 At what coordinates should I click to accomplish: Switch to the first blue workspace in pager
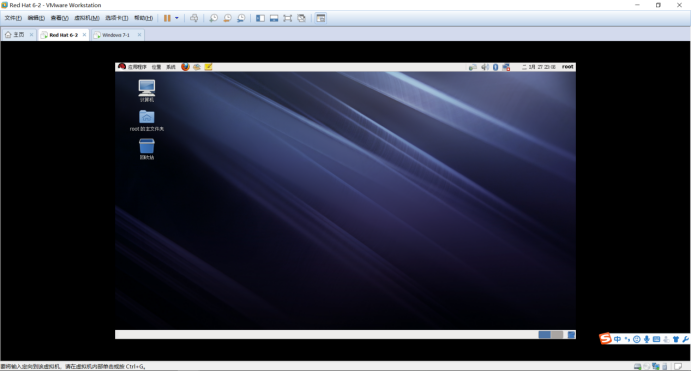tap(545, 335)
